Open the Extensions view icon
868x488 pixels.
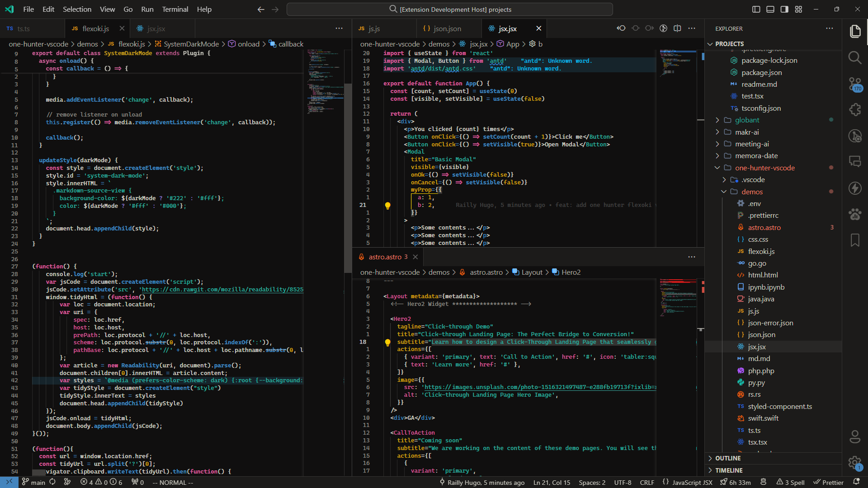pyautogui.click(x=854, y=110)
